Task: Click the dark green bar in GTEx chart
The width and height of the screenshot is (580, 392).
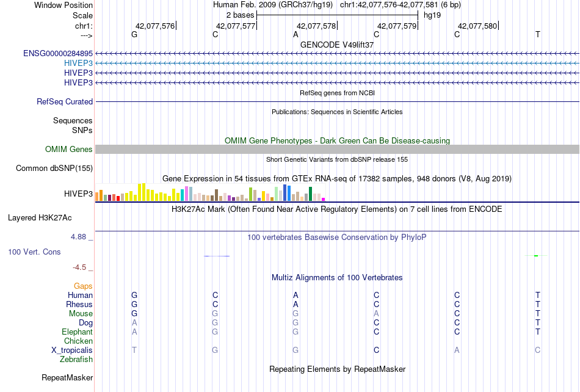Action: click(x=310, y=194)
